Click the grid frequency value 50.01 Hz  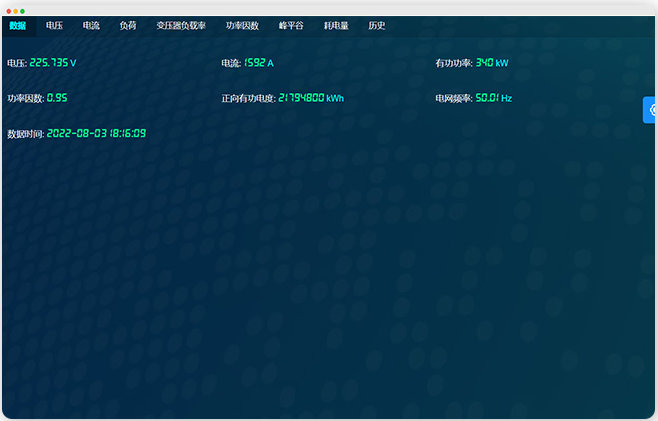point(493,99)
